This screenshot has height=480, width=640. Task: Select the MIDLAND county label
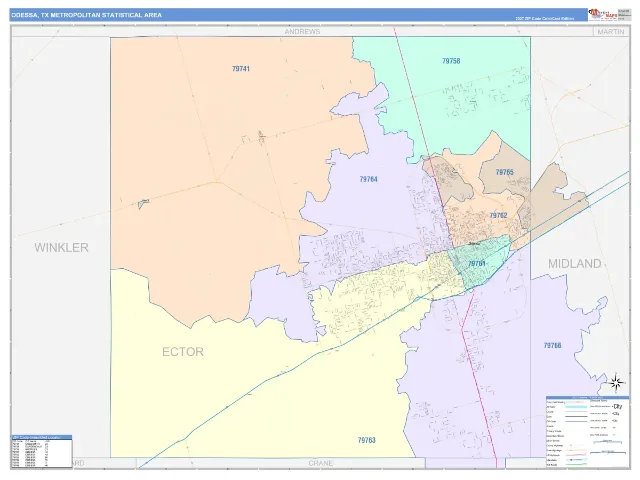[x=574, y=264]
